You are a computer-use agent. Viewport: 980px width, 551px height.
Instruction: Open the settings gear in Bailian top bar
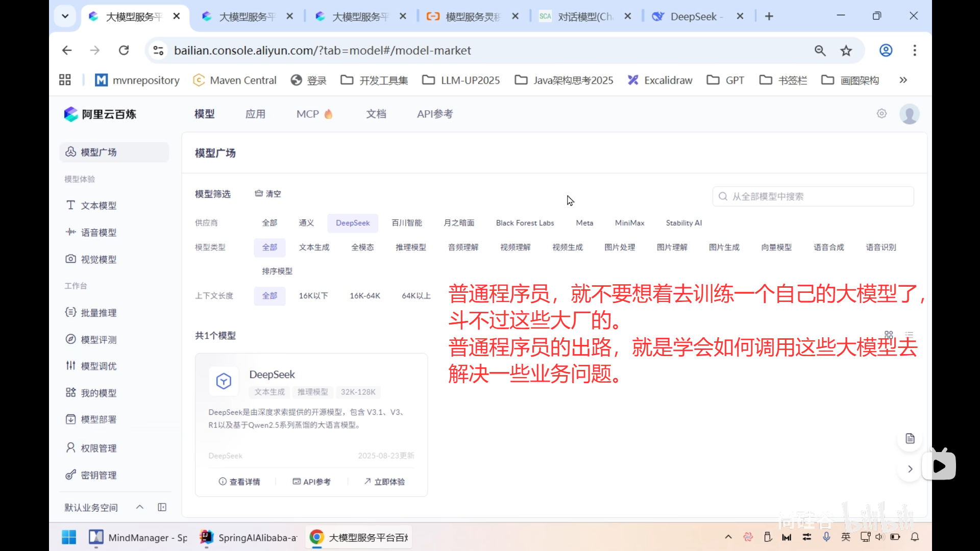(881, 114)
